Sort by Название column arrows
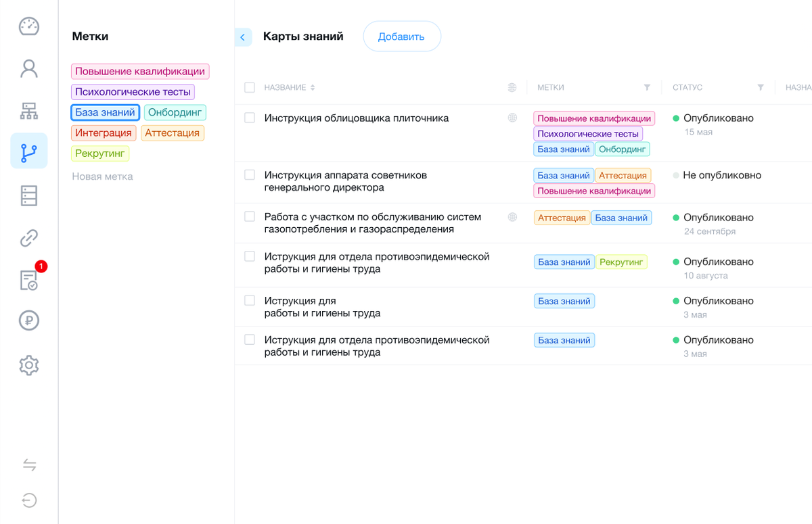This screenshot has height=524, width=812. tap(313, 87)
